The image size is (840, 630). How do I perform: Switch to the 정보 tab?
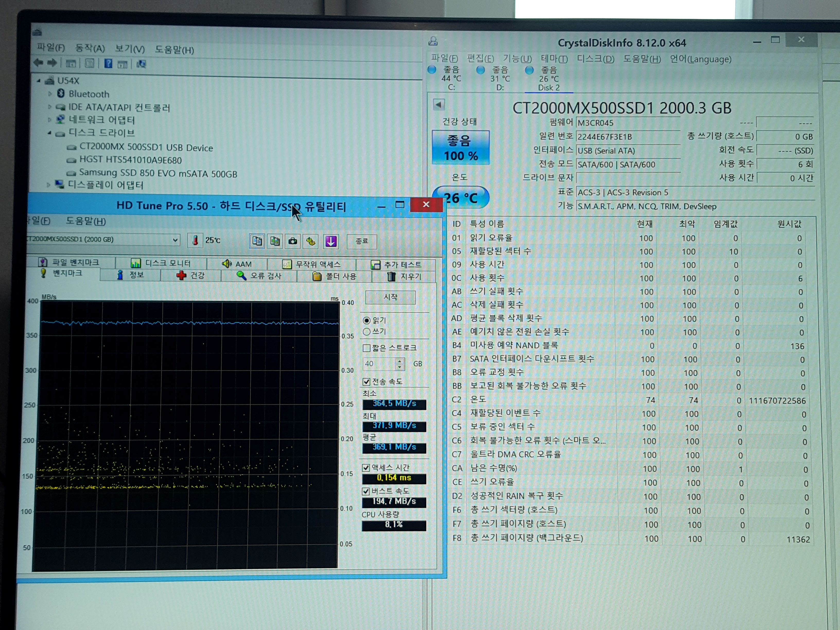[x=130, y=275]
